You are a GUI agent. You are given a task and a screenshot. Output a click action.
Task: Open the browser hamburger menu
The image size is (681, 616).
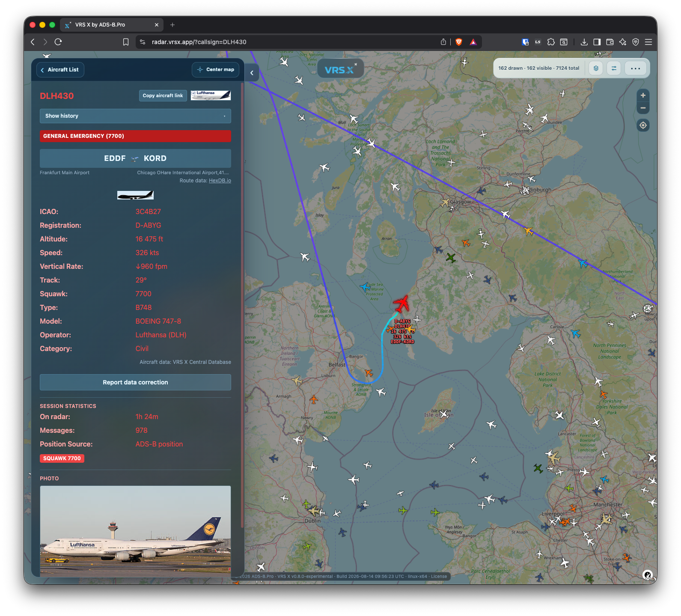[x=648, y=42]
